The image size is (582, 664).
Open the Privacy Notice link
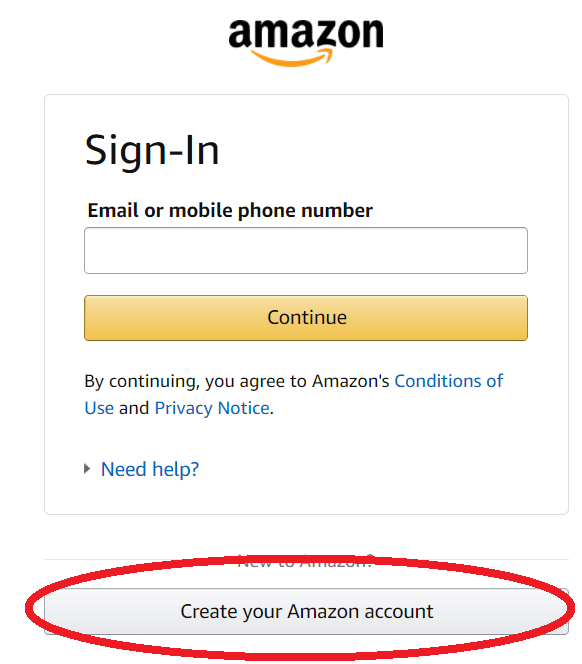tap(212, 409)
